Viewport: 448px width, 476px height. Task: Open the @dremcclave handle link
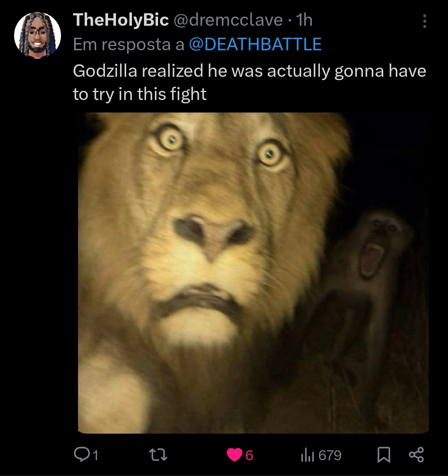click(228, 20)
